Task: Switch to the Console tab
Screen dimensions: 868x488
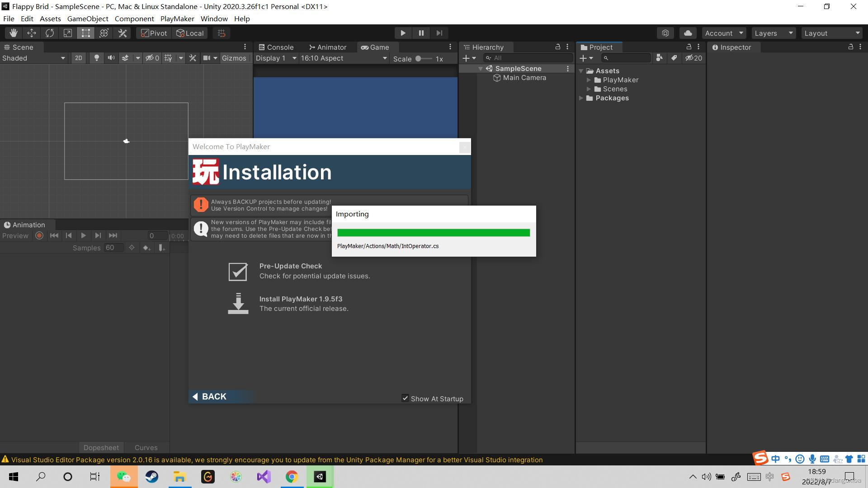Action: (x=276, y=47)
